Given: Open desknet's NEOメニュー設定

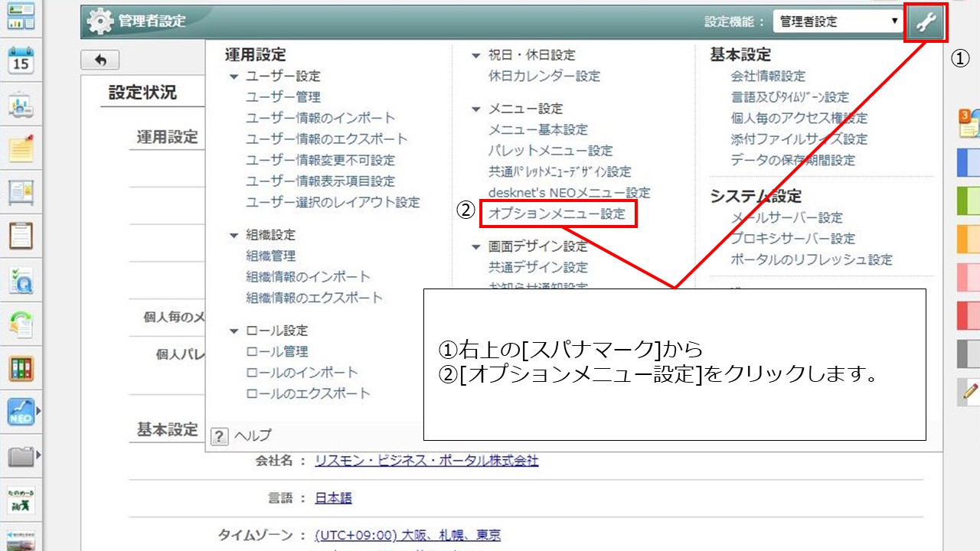Looking at the screenshot, I should click(x=570, y=193).
